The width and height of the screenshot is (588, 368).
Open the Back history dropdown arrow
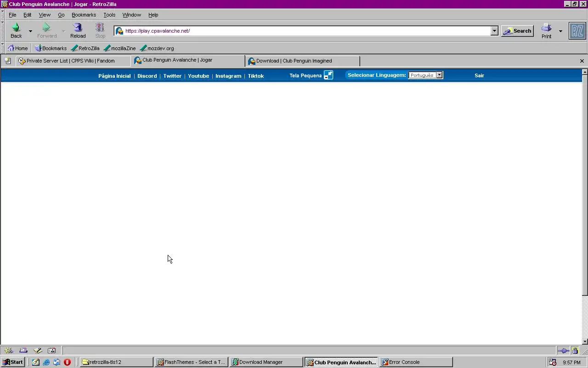tap(30, 31)
